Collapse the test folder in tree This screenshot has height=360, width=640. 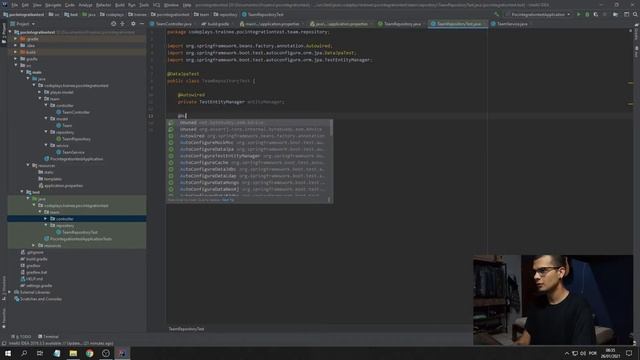(x=22, y=192)
